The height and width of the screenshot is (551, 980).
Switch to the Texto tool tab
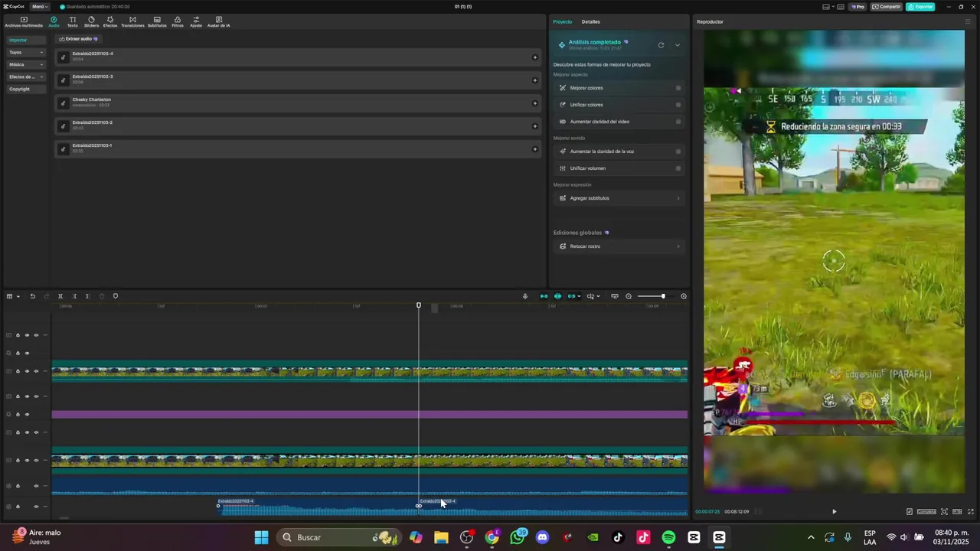click(73, 21)
